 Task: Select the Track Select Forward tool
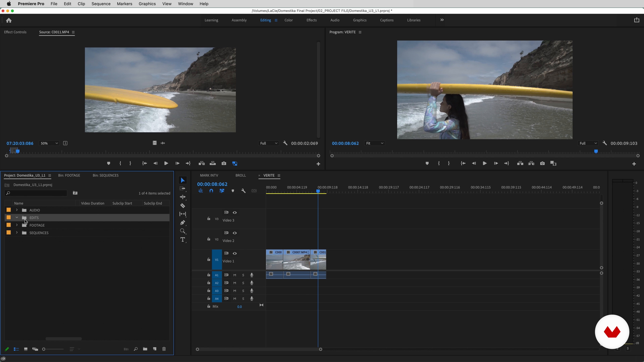click(183, 189)
